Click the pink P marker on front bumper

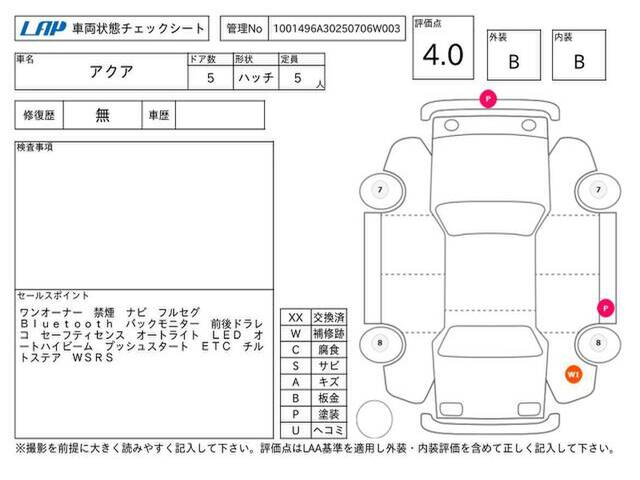pyautogui.click(x=488, y=99)
